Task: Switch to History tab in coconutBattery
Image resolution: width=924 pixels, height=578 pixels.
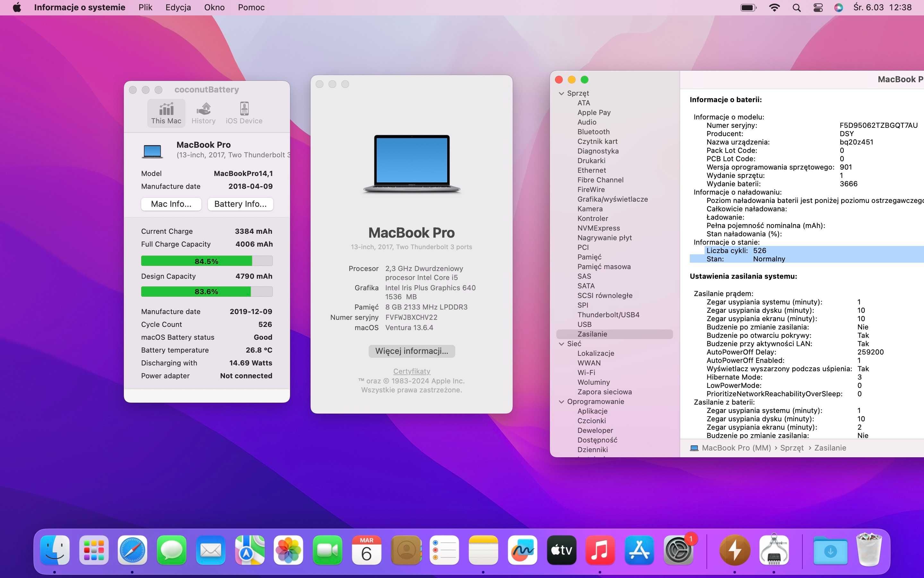Action: (x=203, y=113)
